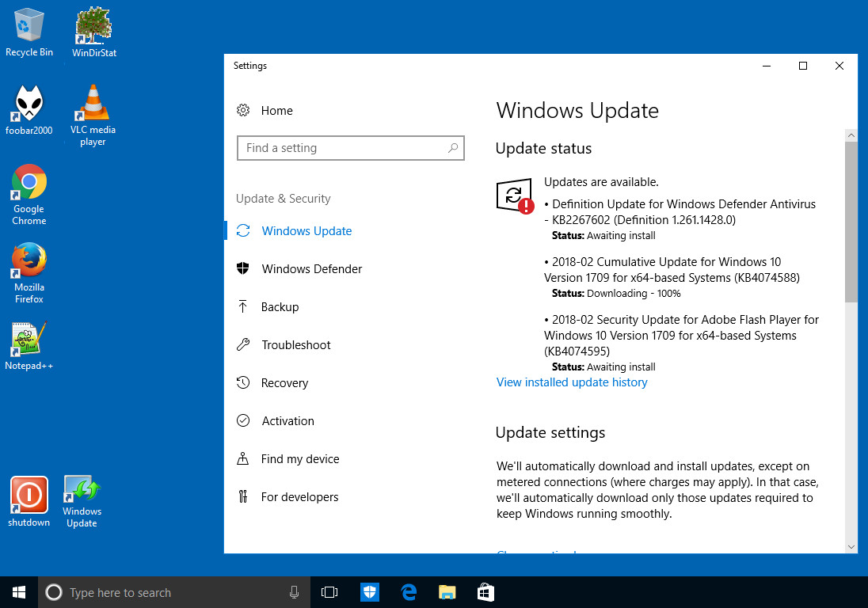
Task: Select the VLC media player shortcut
Action: click(93, 115)
